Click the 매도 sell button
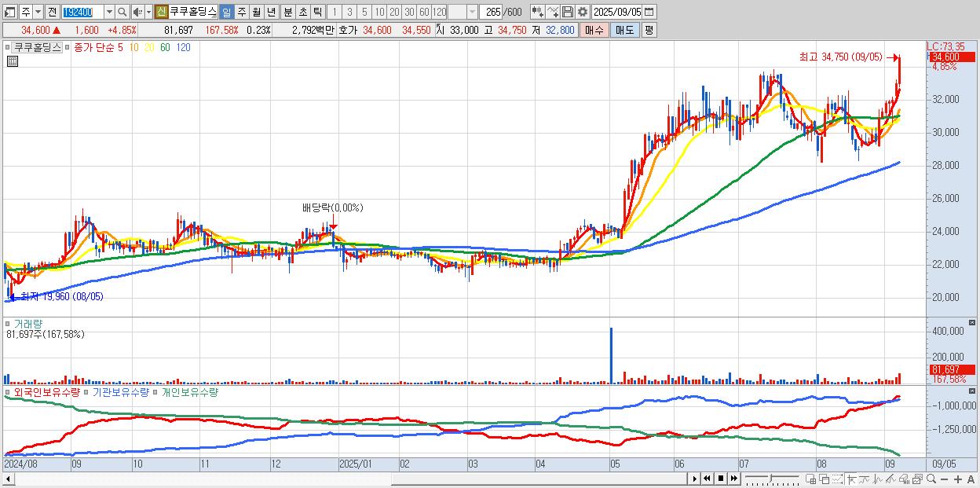The width and height of the screenshot is (980, 488). (624, 30)
